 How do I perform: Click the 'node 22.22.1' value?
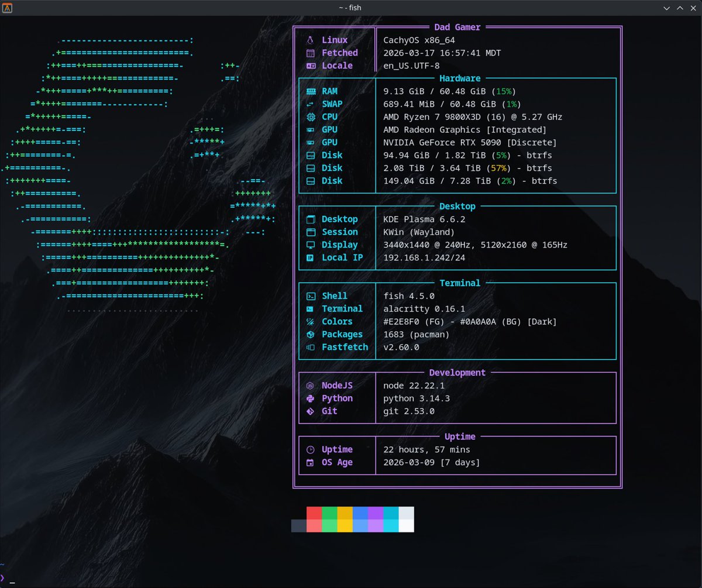(x=414, y=386)
